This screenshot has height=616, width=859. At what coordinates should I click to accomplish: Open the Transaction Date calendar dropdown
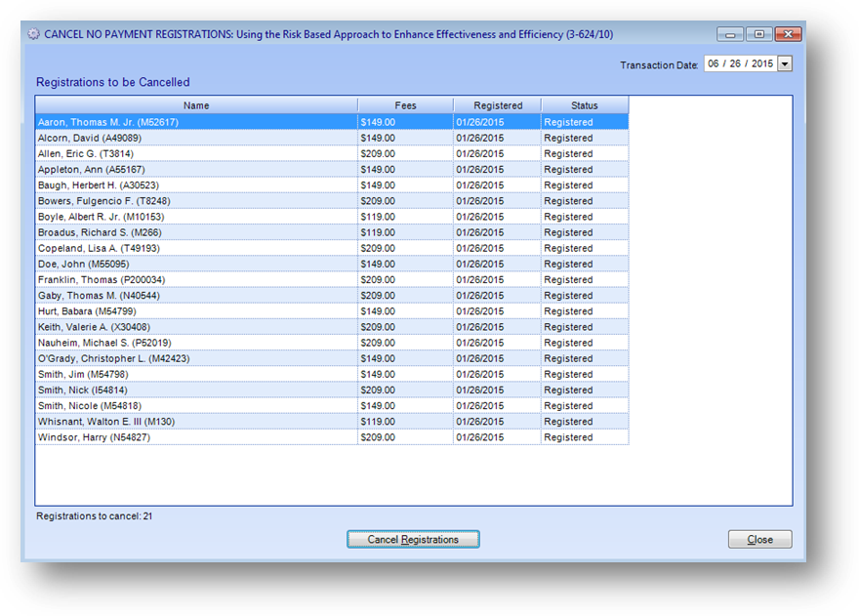(785, 64)
